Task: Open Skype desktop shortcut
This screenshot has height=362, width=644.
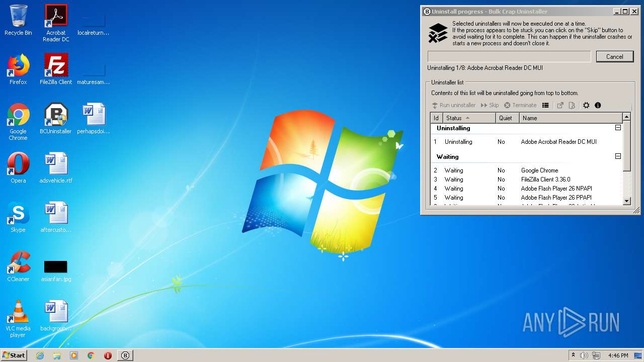Action: 18,217
